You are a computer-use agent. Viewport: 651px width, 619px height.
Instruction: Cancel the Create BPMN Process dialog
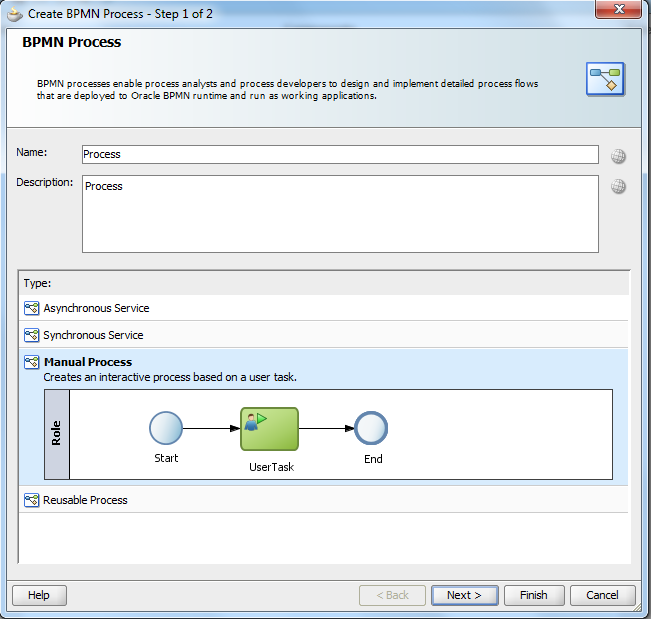point(602,595)
